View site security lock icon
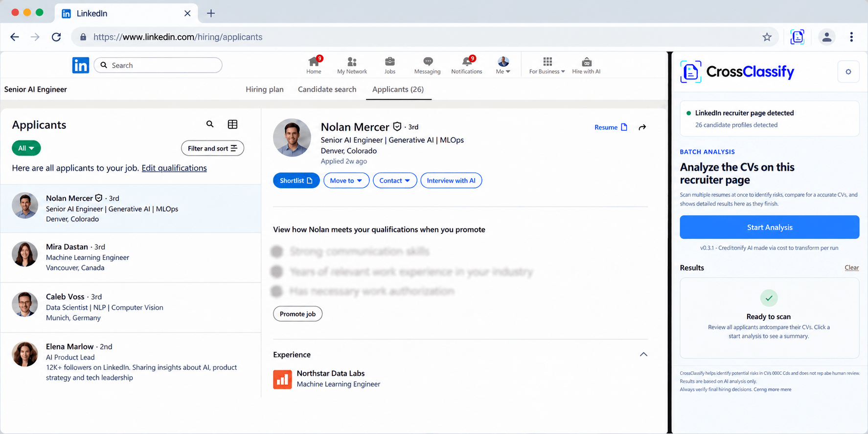 tap(83, 37)
